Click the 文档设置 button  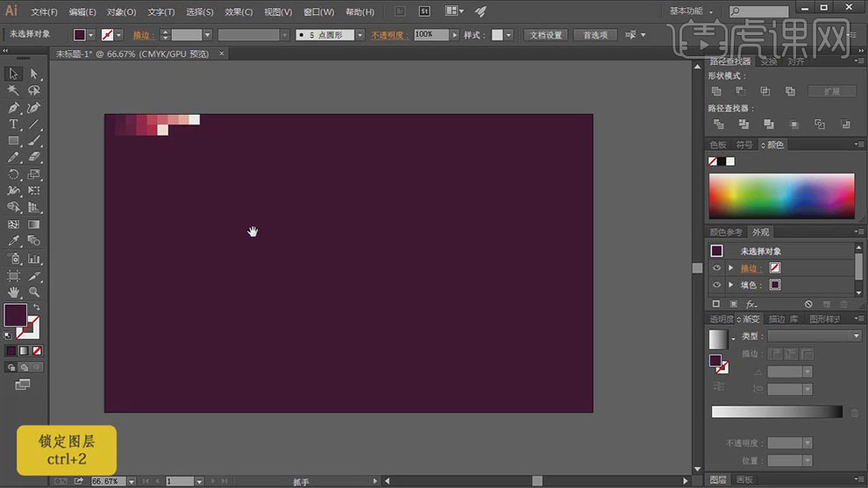(546, 35)
